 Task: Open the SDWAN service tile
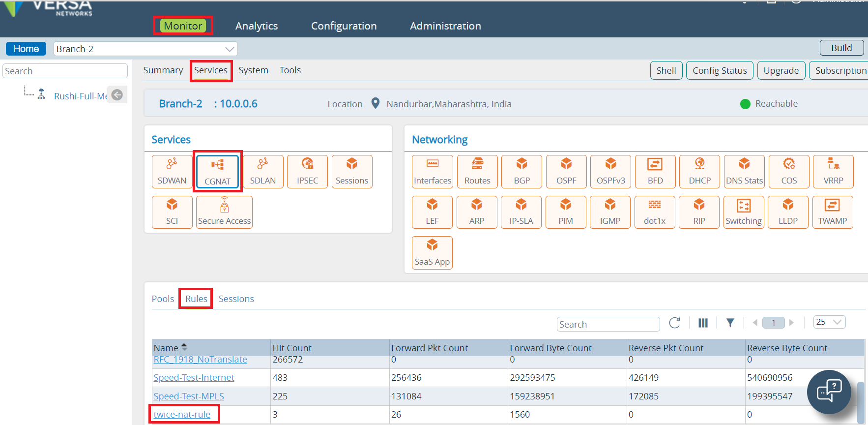pyautogui.click(x=172, y=172)
